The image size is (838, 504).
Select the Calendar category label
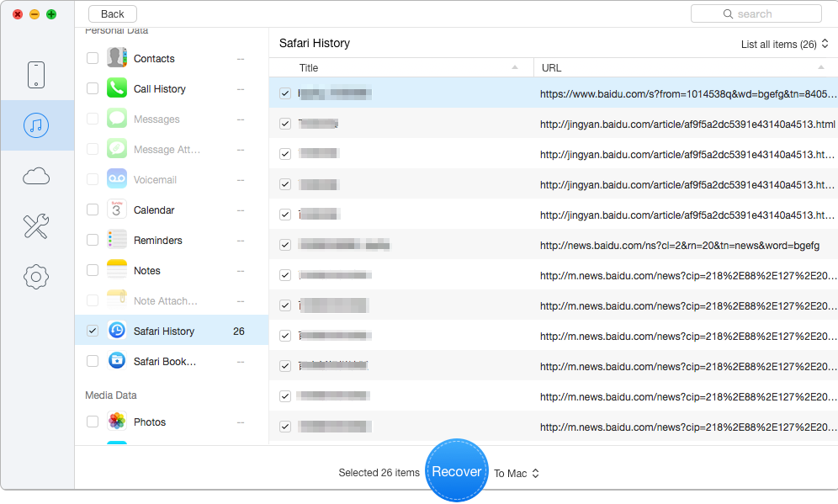(x=154, y=210)
